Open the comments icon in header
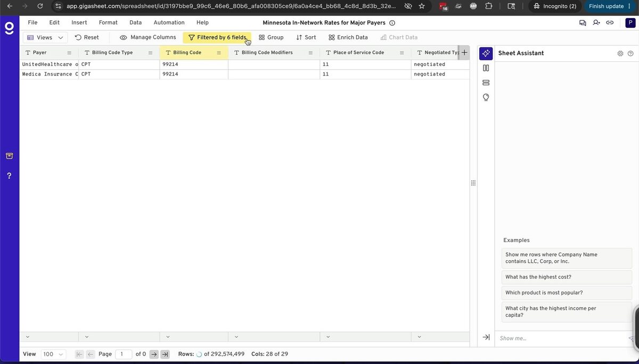This screenshot has width=639, height=364. 583,23
